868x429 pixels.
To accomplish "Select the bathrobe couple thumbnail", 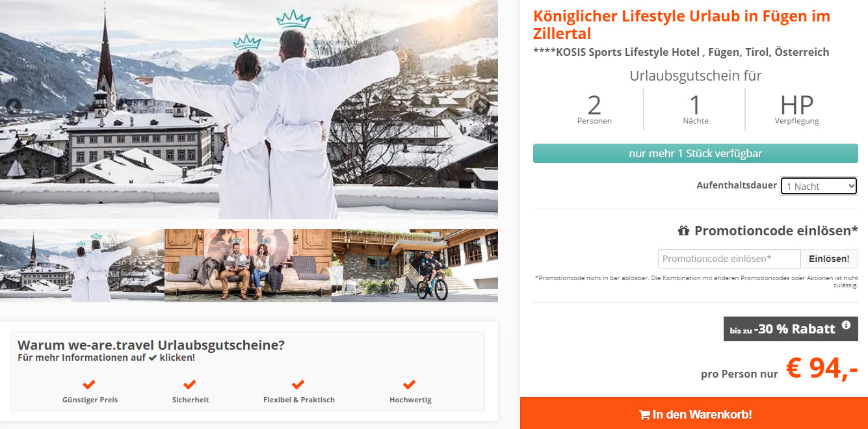I will coord(82,265).
